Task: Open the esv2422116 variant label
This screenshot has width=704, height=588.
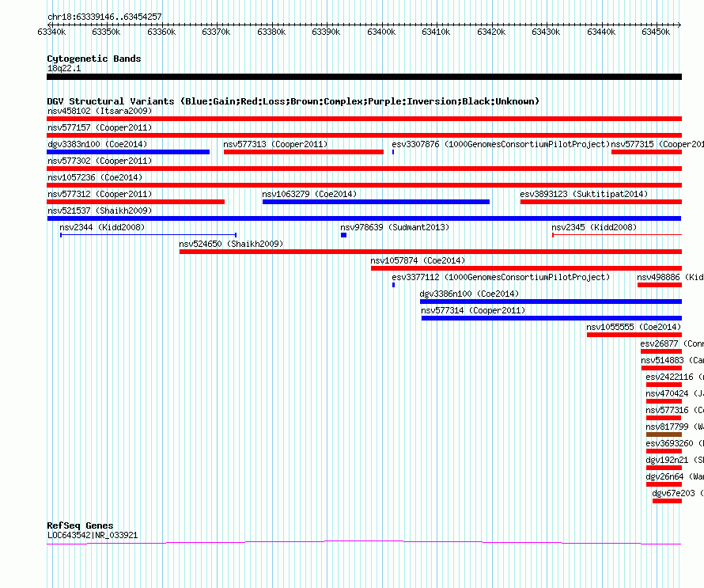Action: tap(675, 377)
